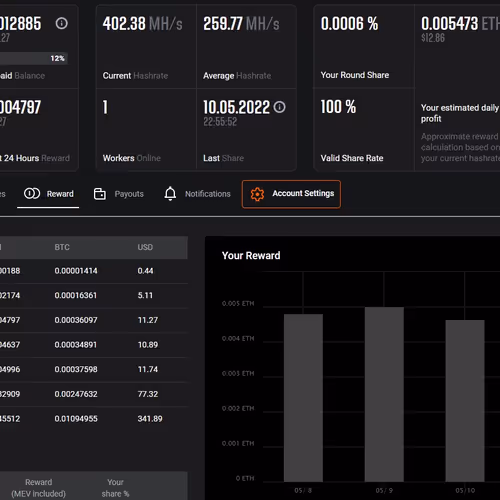Click the Reward (MEV Included) column header

pos(39,488)
